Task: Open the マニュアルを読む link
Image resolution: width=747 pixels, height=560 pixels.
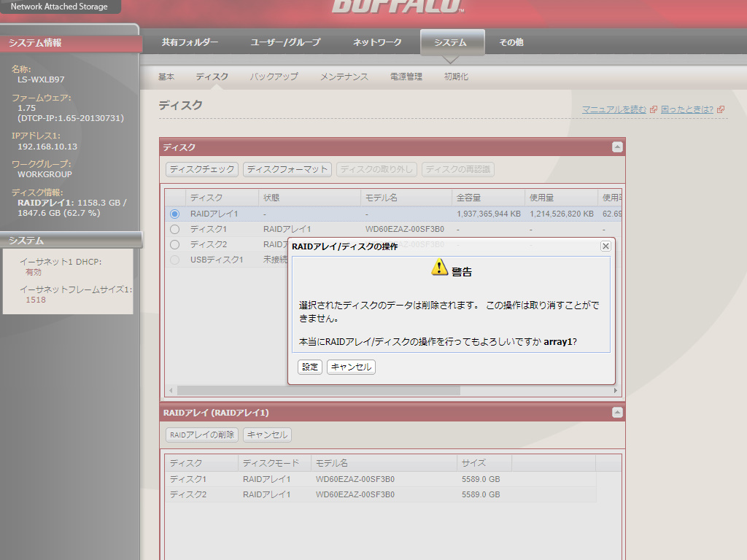Action: click(x=614, y=109)
